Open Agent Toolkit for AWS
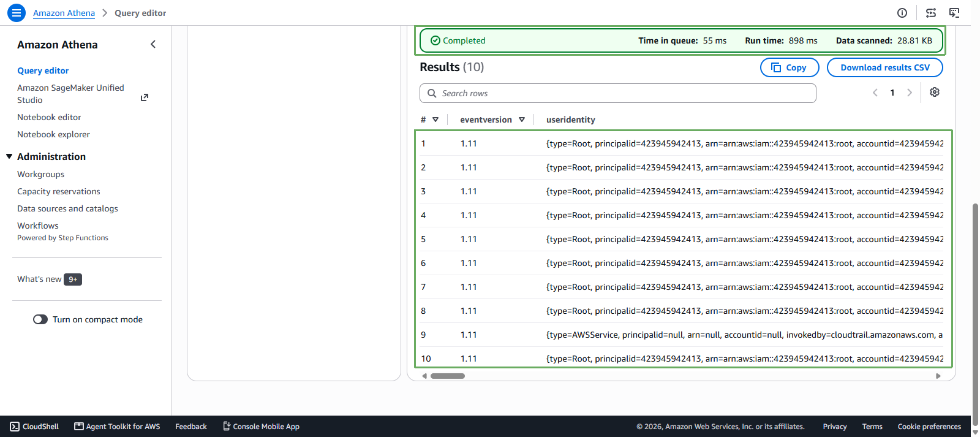The height and width of the screenshot is (437, 980). tap(117, 427)
